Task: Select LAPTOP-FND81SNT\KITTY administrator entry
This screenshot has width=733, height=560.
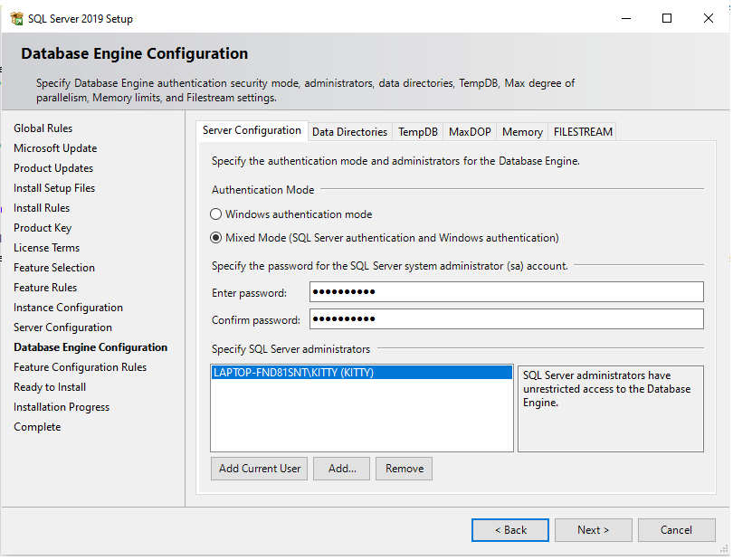Action: coord(361,373)
